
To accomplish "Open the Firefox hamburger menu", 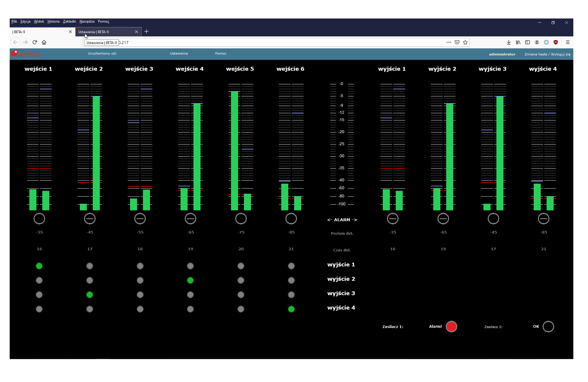I will coord(568,42).
